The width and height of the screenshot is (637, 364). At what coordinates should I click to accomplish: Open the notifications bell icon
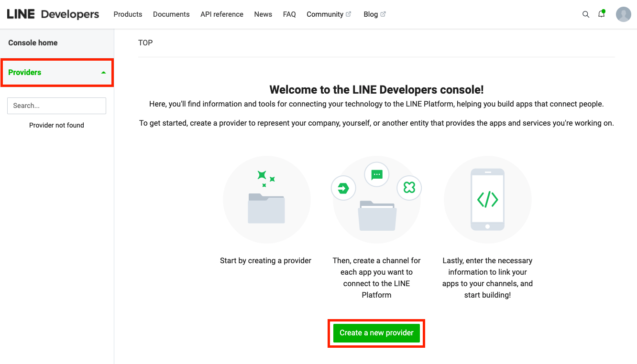point(602,14)
